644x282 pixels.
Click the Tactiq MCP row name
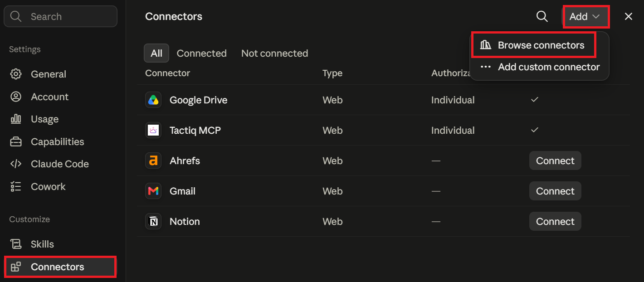[x=195, y=130]
